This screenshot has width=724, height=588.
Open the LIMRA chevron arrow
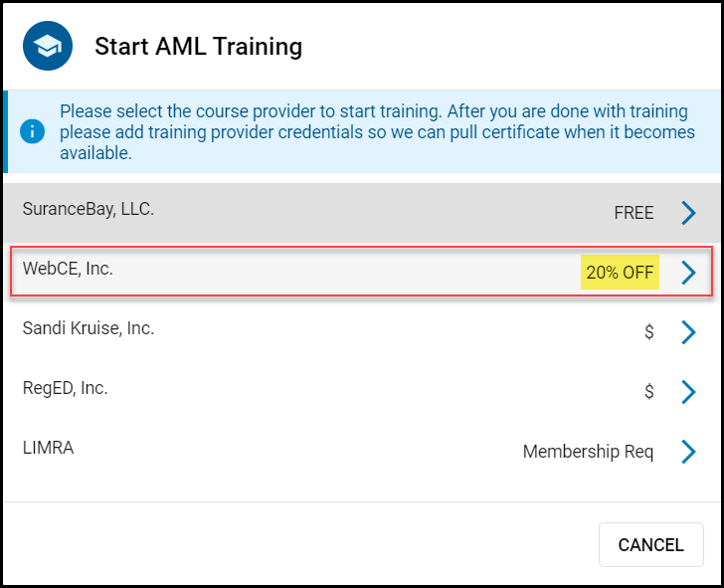(688, 452)
